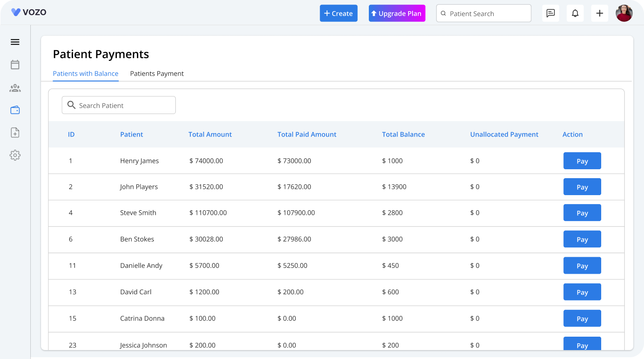Click total balance $ 2800
The width and height of the screenshot is (644, 359).
(392, 213)
